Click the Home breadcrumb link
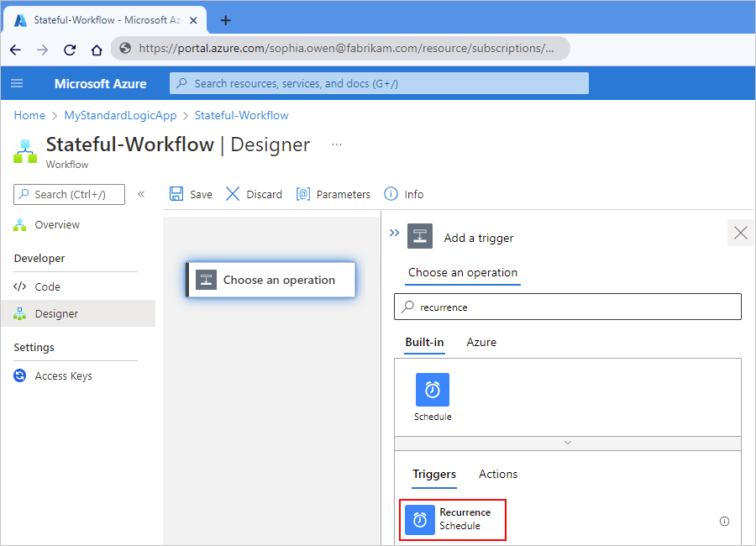The width and height of the screenshot is (756, 546). coord(29,115)
